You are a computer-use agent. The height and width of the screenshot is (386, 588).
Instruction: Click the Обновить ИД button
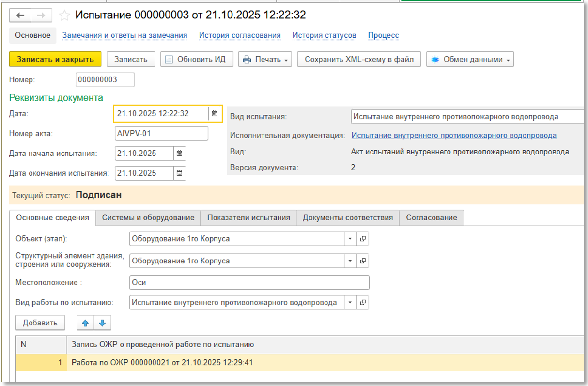(x=197, y=60)
